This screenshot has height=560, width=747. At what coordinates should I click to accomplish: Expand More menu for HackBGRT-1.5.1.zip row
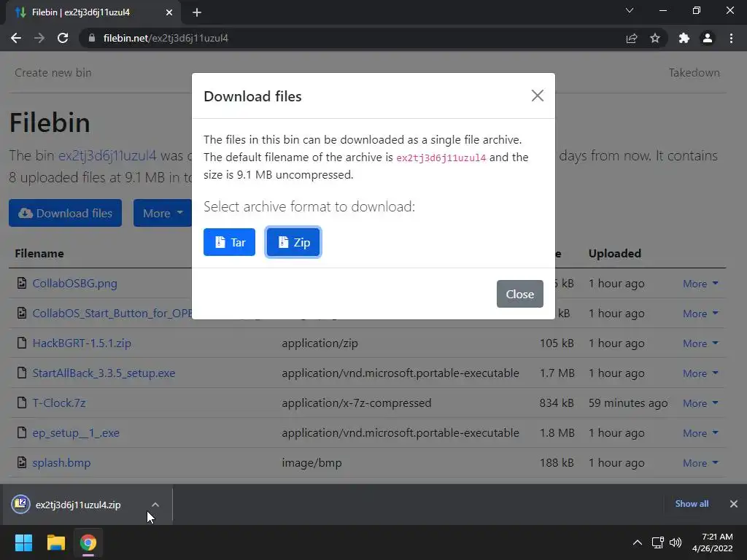[700, 343]
